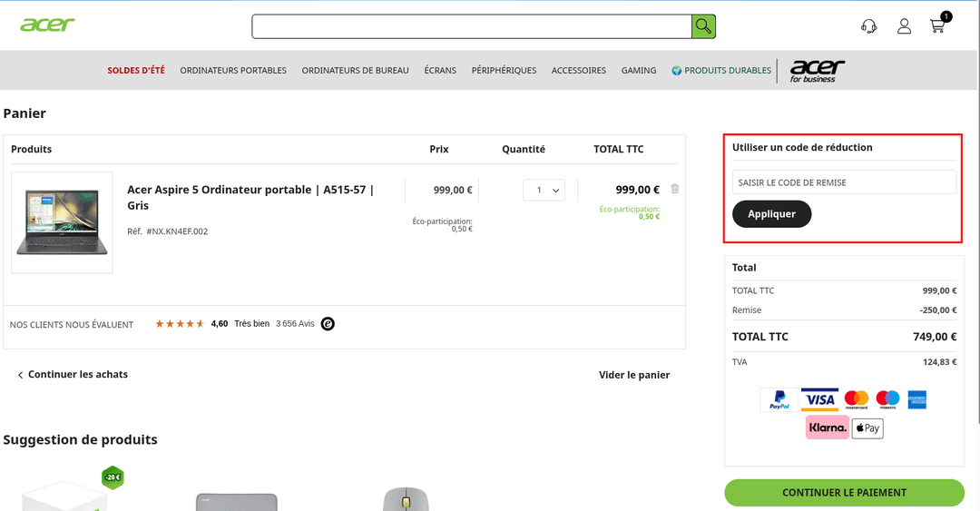Open ORDINATEURS DE BUREAU menu

355,71
